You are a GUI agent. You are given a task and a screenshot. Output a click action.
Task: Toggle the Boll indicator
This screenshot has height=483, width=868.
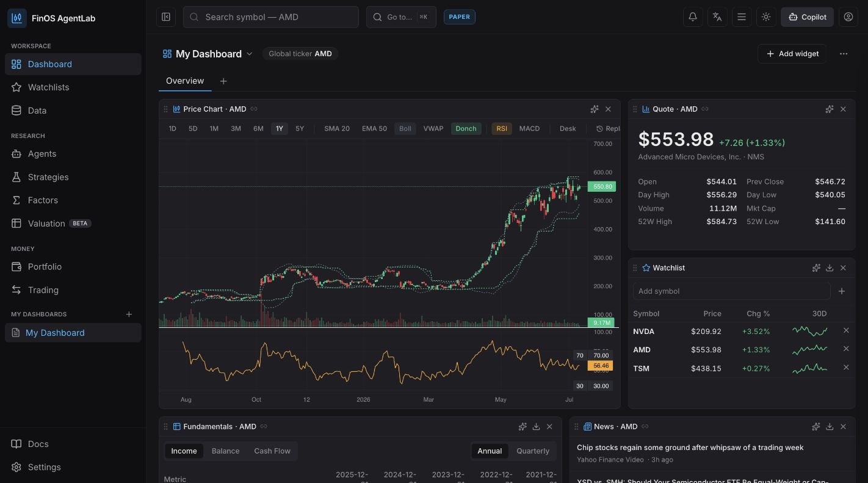pyautogui.click(x=405, y=129)
